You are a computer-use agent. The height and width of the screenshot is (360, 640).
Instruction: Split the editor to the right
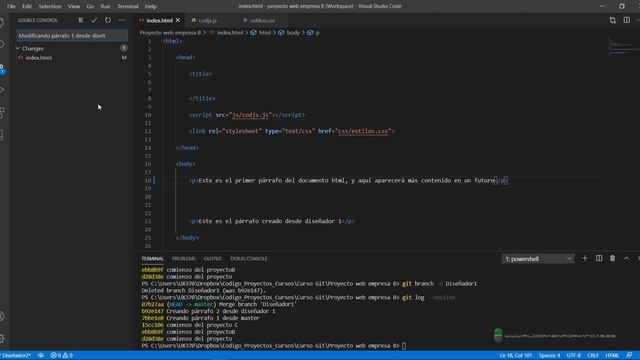click(627, 20)
